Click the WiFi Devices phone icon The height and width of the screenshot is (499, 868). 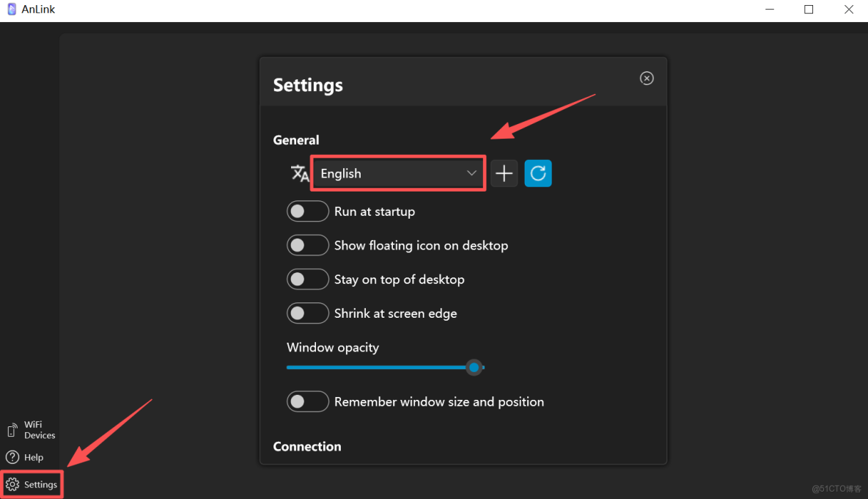point(12,430)
